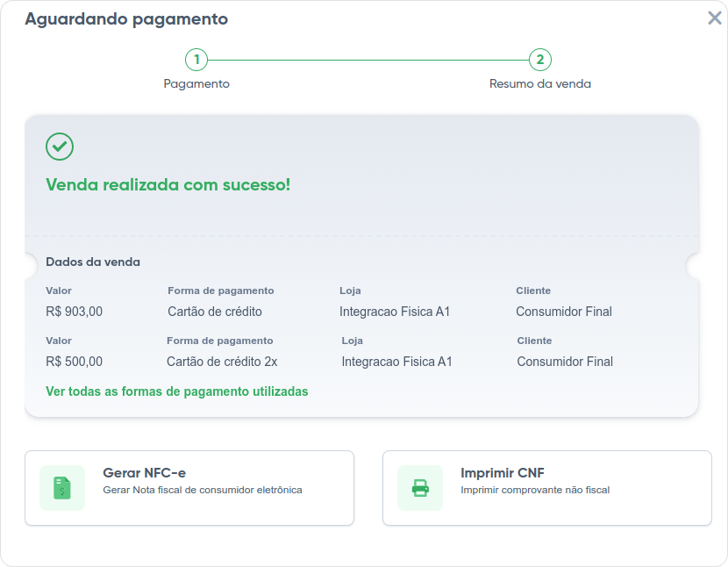This screenshot has height=567, width=728.
Task: Click the Cartão de crédito payment text
Action: tap(215, 312)
